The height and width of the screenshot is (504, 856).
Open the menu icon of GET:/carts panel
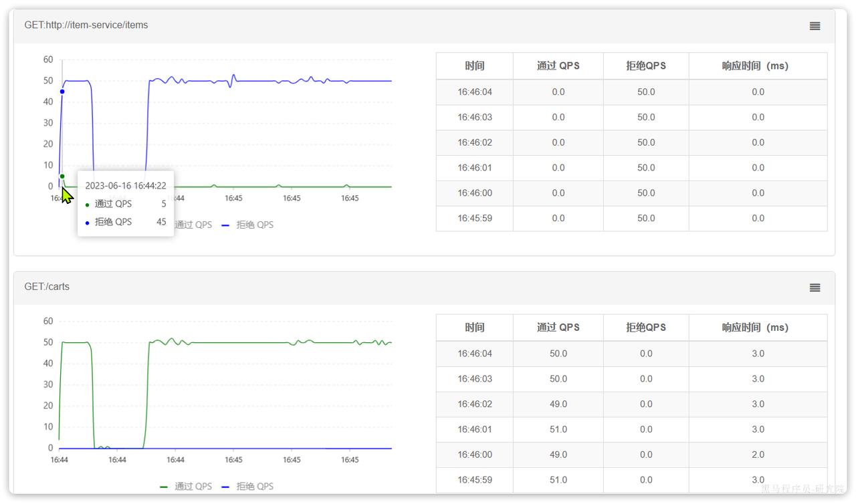[815, 287]
